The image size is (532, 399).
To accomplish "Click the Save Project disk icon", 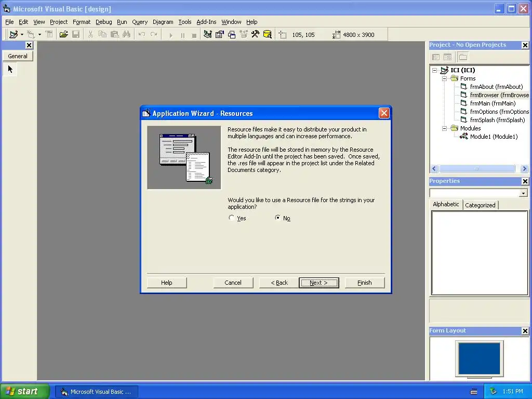I will [x=76, y=34].
